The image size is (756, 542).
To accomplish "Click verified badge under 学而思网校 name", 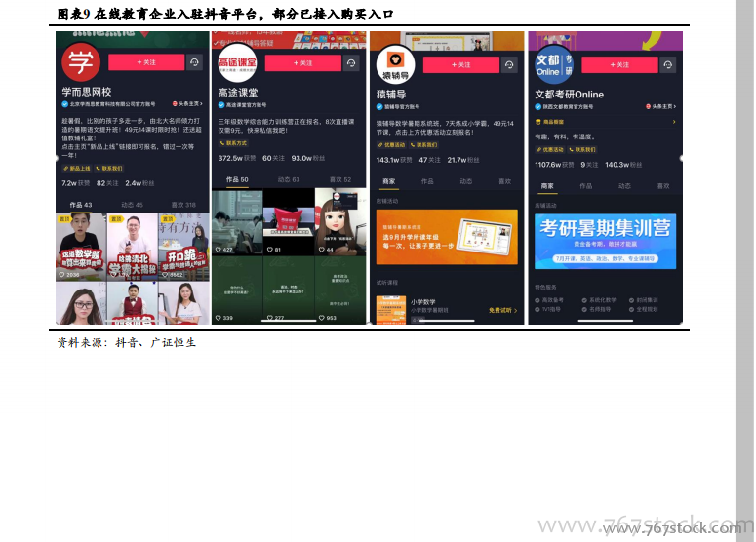I will click(x=64, y=104).
